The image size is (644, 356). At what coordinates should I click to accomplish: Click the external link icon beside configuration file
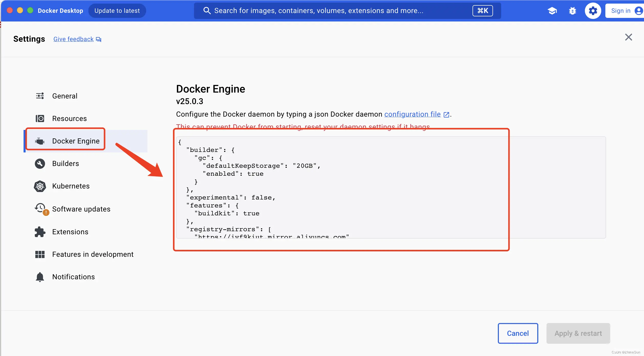[446, 115]
